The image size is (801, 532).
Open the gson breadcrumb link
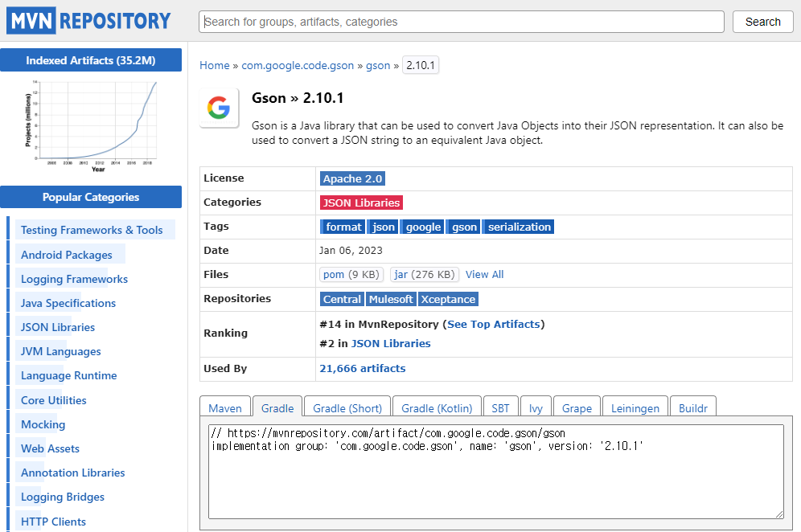[378, 65]
